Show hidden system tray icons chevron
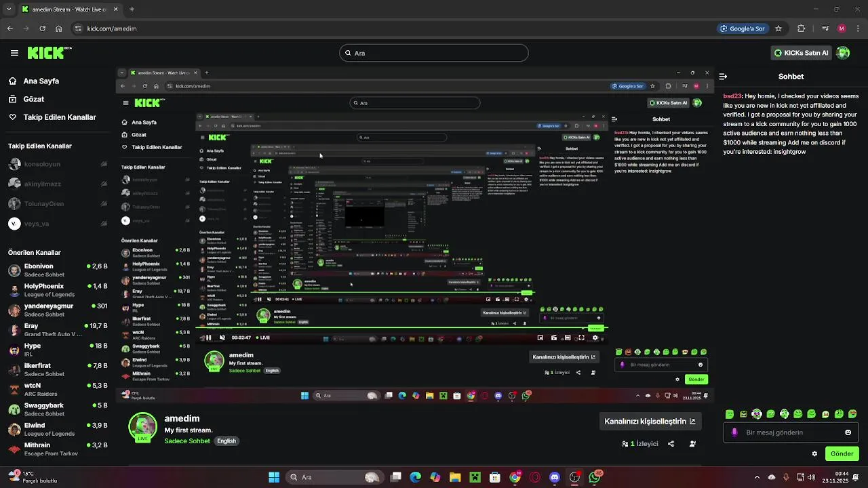This screenshot has width=868, height=488. 757,477
